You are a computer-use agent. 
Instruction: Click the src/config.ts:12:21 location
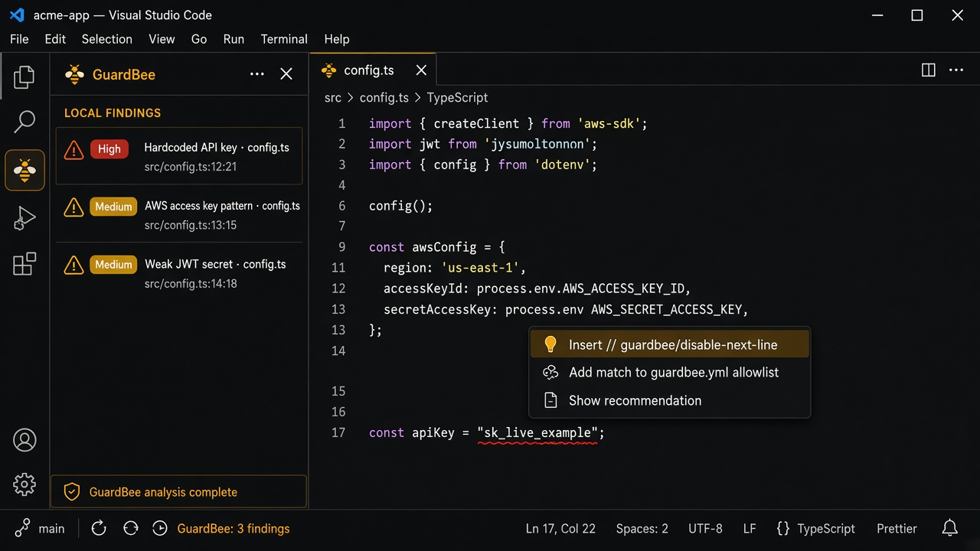pyautogui.click(x=191, y=167)
